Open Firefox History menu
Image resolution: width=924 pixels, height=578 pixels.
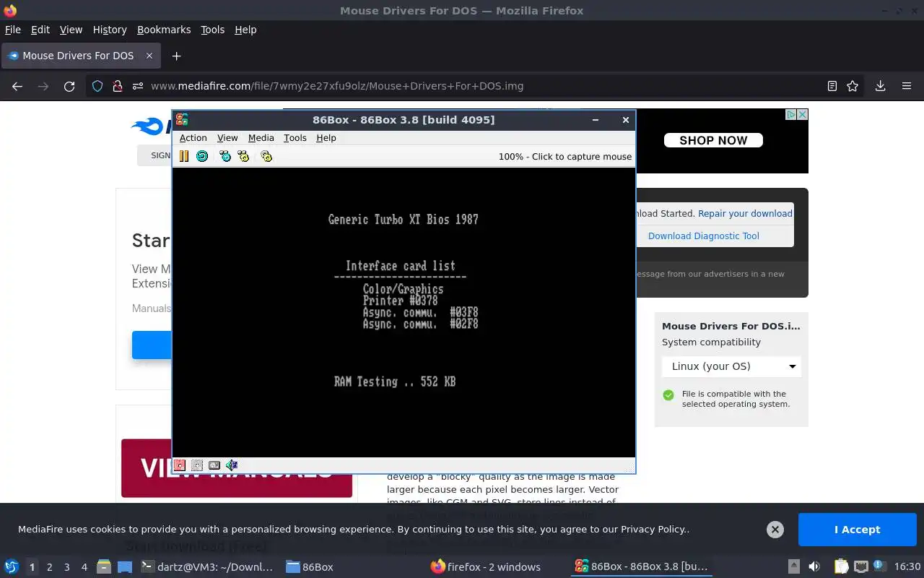pyautogui.click(x=110, y=30)
